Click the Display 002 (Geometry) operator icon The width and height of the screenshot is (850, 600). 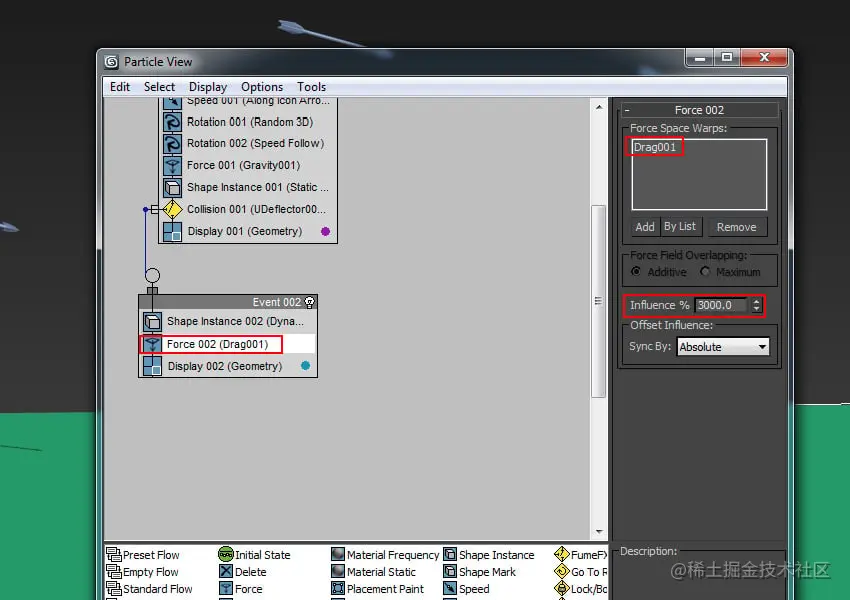pyautogui.click(x=152, y=366)
